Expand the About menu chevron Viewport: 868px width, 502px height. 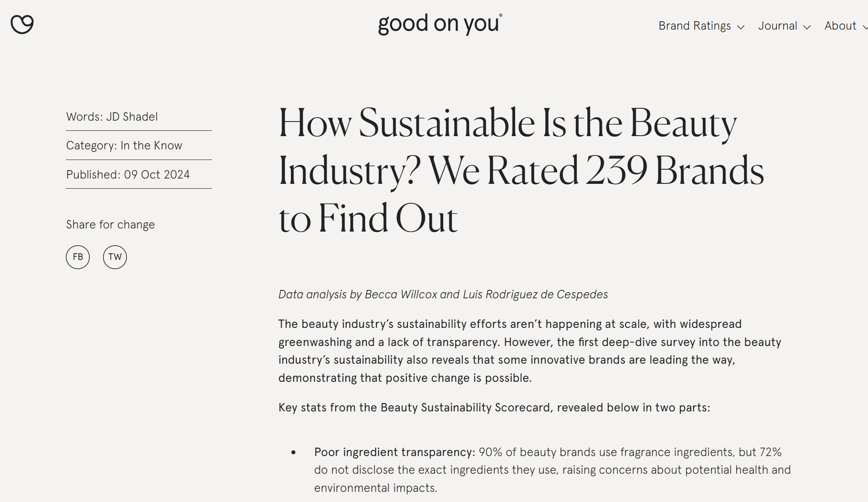pos(865,27)
